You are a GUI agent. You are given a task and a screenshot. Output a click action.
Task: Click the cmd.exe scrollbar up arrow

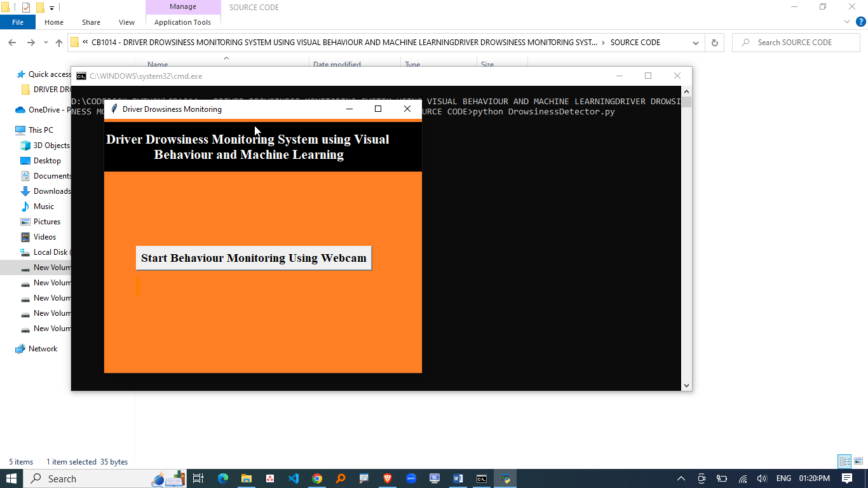point(686,91)
